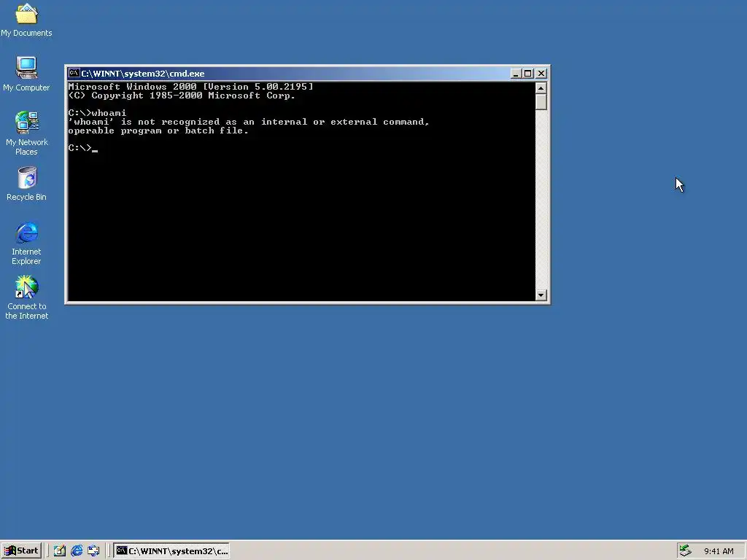Launch Outlook Express from quick launch
The image size is (747, 560).
(93, 551)
